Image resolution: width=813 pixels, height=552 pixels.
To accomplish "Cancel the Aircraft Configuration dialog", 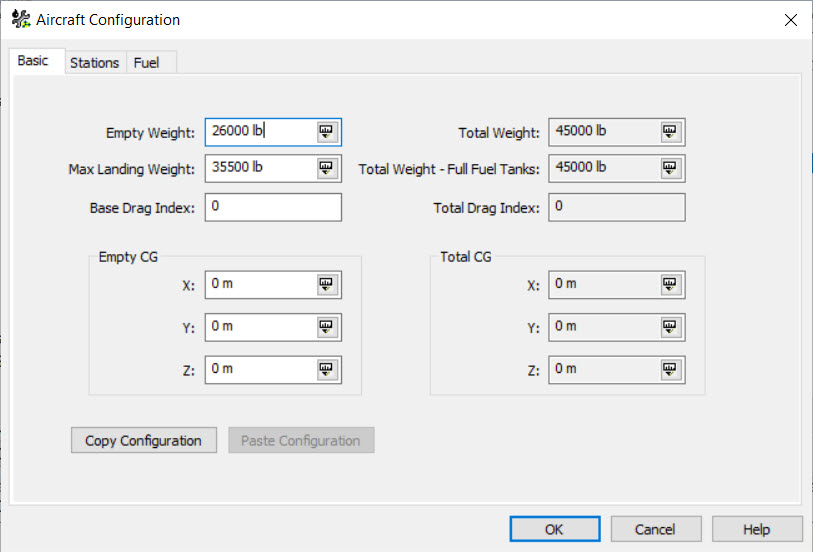I will 655,529.
